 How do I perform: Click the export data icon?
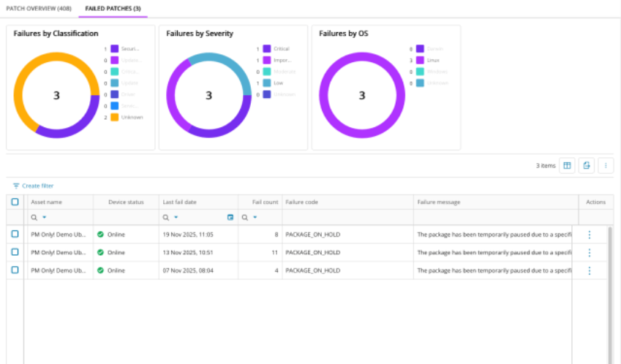tap(586, 166)
